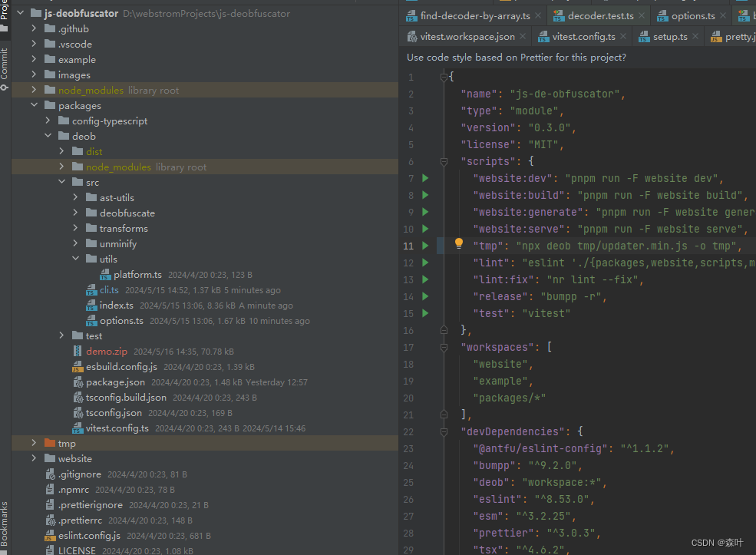Expand the images folder
756x555 pixels.
pyautogui.click(x=34, y=74)
